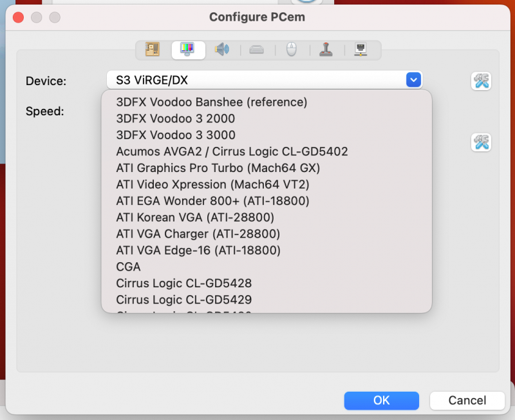The width and height of the screenshot is (515, 420).
Task: Pick 3DFX Voodoo 3 3000 option
Action: 176,135
